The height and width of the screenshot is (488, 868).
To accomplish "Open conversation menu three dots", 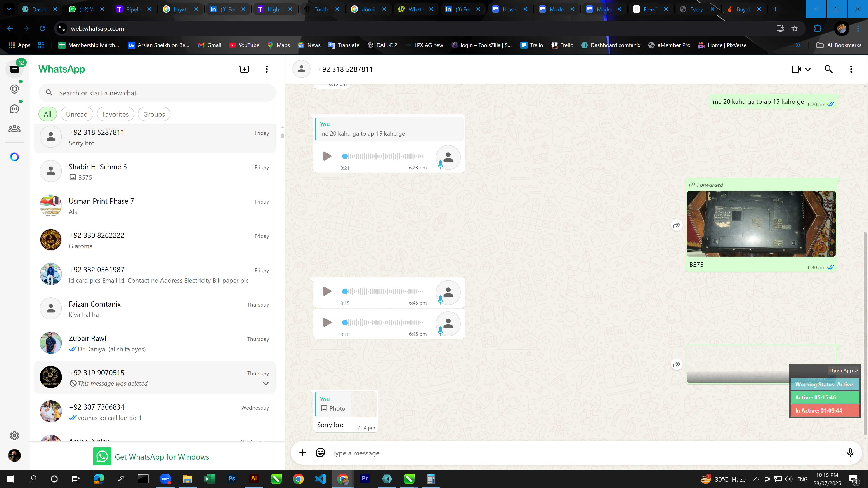I will point(851,69).
